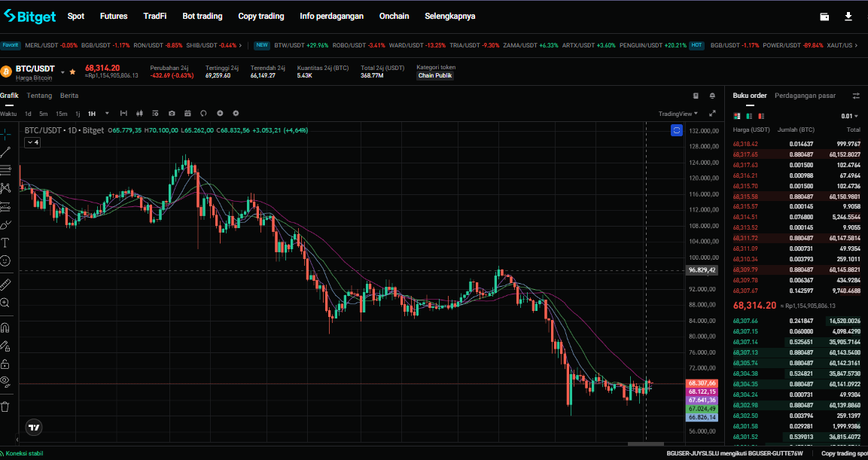Click the price alert bell icon

pos(712,96)
